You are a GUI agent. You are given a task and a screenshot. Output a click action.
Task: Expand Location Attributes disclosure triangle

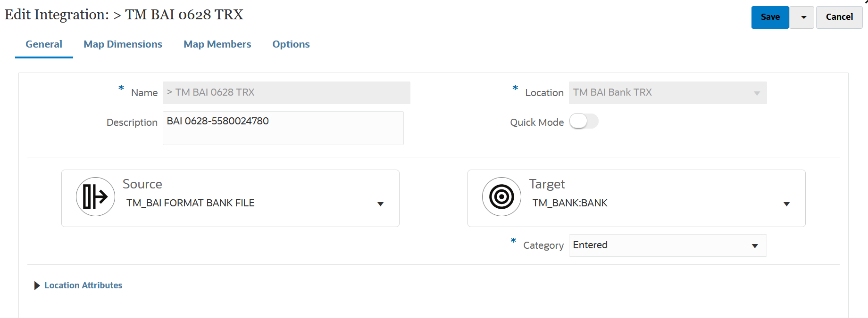point(37,285)
